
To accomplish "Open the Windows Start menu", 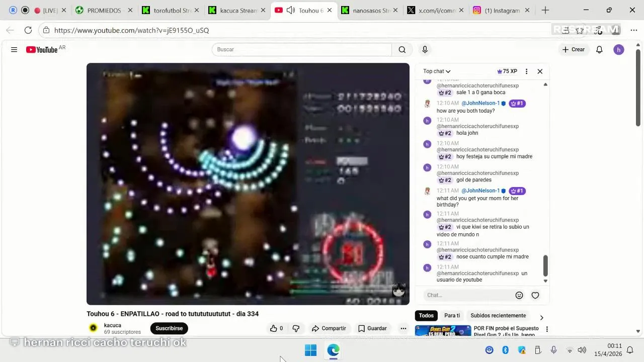I will point(310,350).
